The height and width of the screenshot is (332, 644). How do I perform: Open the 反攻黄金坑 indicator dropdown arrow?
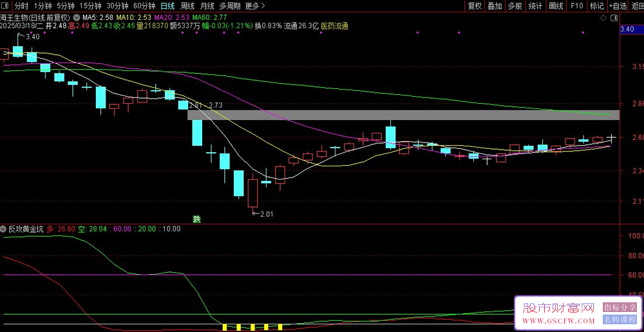tap(3, 229)
